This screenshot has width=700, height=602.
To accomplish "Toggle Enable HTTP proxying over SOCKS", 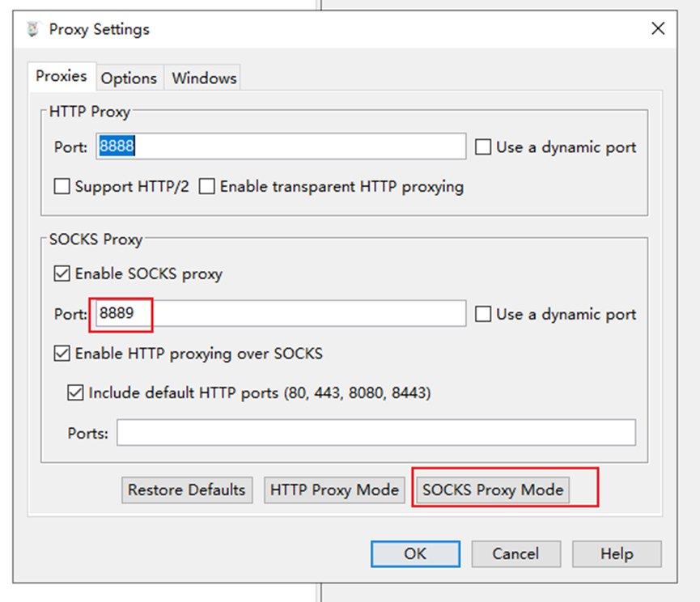I will (x=62, y=354).
